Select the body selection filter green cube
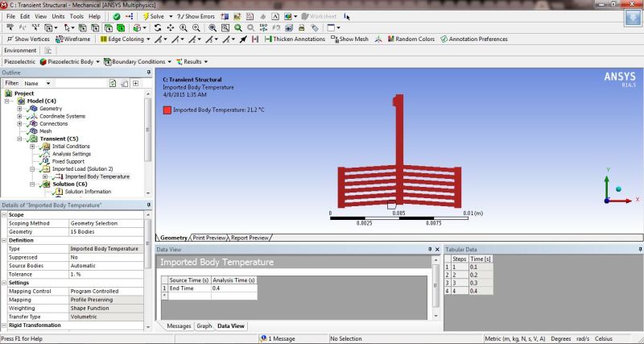Screen dimensions: 644x344 tap(121, 27)
